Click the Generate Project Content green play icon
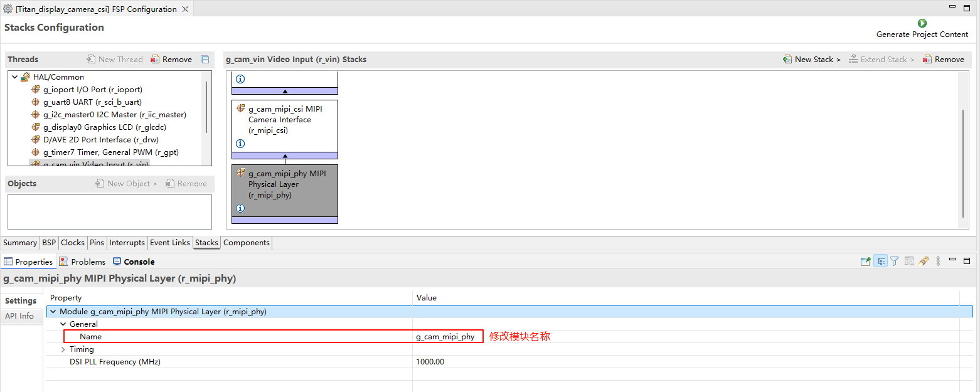 [922, 23]
